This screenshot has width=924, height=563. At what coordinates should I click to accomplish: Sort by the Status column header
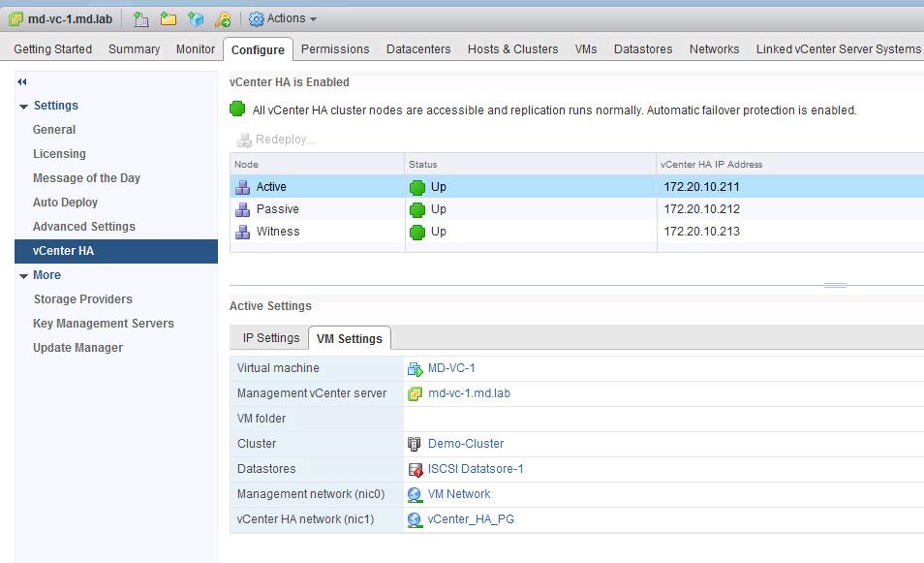pyautogui.click(x=531, y=165)
